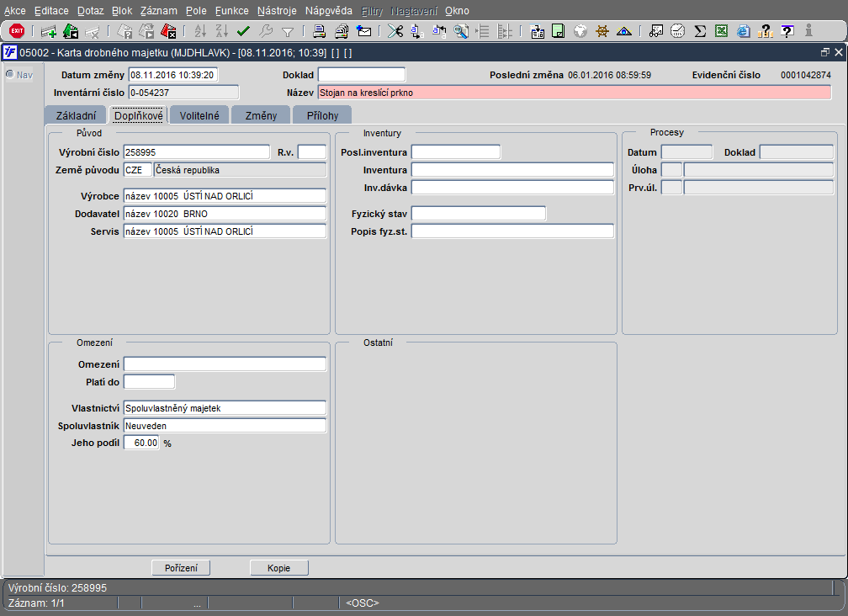Open the Záznam menu
848x616 pixels.
tap(159, 11)
